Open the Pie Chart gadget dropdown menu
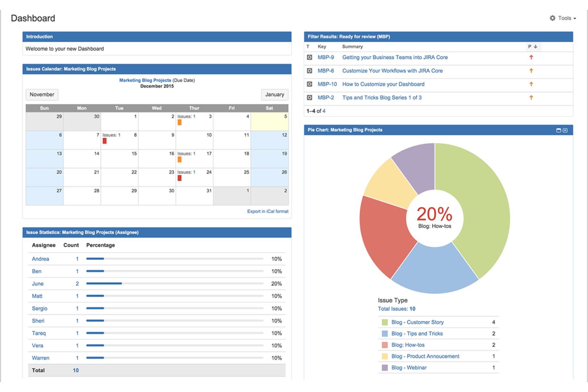Viewport: 588px width, 392px height. (x=565, y=130)
